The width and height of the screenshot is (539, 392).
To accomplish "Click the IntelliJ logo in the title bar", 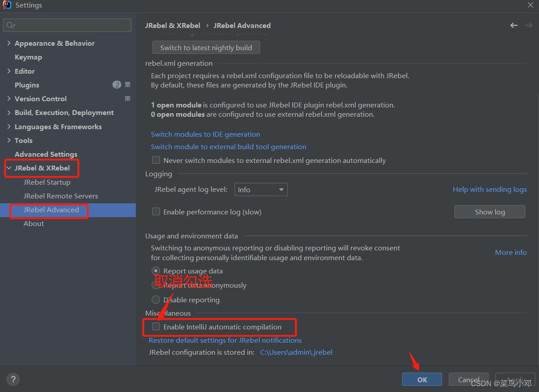I will [7, 5].
